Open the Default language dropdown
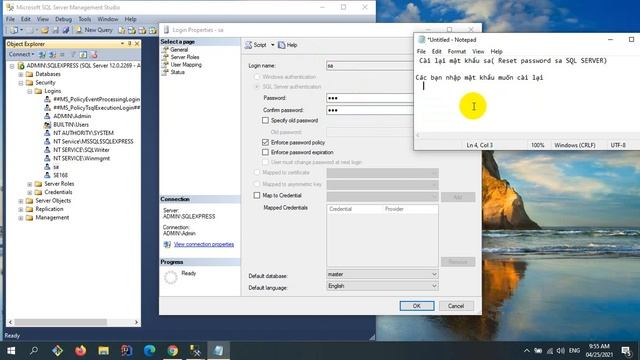Screen dimensions: 640x360 click(x=382, y=286)
